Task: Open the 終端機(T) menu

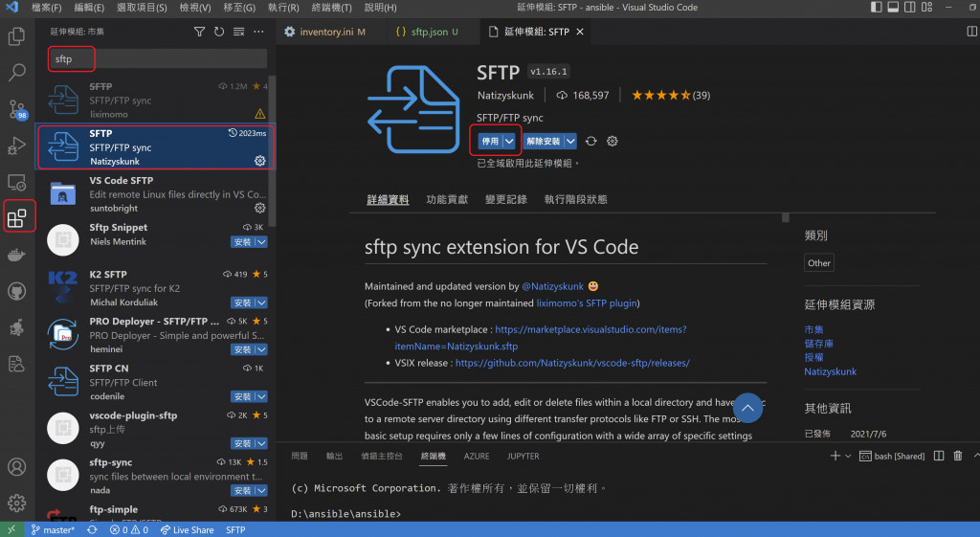Action: (x=331, y=8)
